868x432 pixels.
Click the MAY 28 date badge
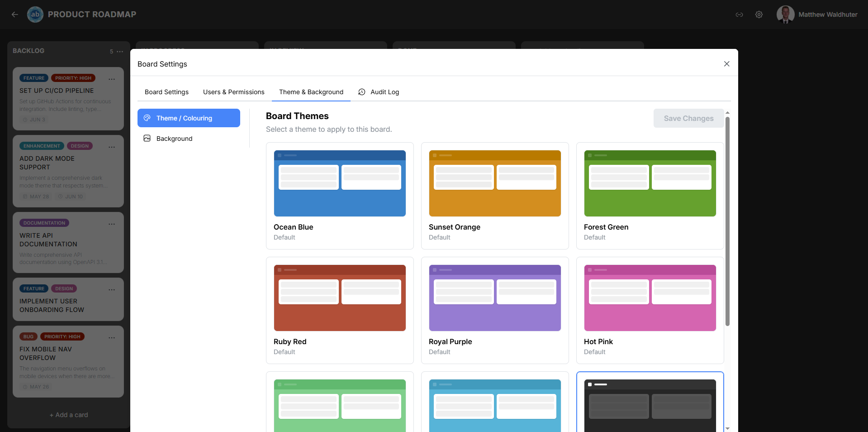pyautogui.click(x=36, y=197)
